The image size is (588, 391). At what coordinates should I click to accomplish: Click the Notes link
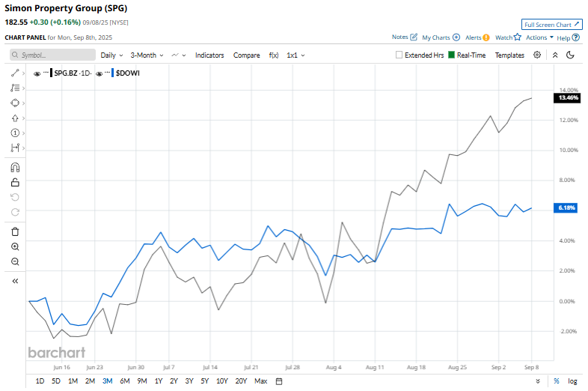pyautogui.click(x=399, y=37)
